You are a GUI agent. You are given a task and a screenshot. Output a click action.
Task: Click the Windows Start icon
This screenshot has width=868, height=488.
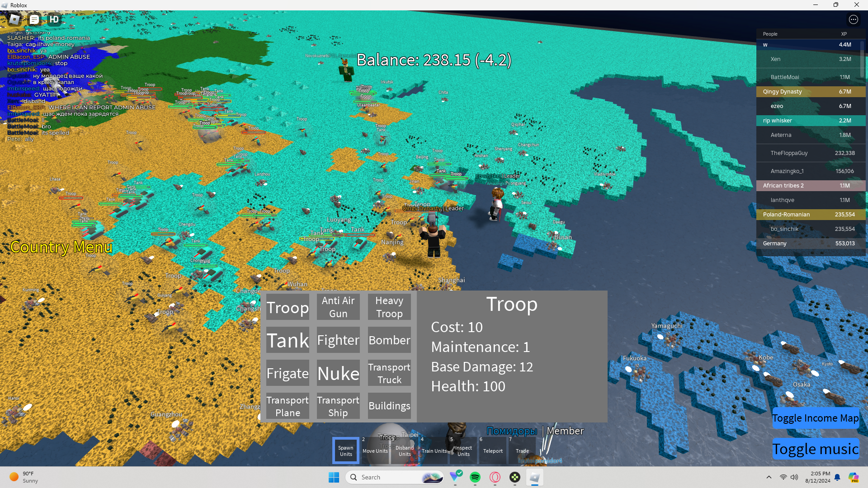tap(334, 477)
